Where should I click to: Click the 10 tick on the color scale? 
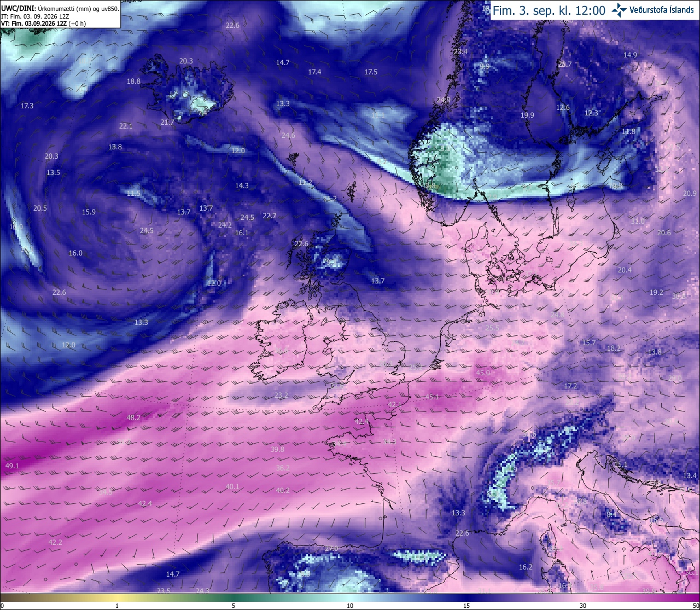pyautogui.click(x=350, y=606)
